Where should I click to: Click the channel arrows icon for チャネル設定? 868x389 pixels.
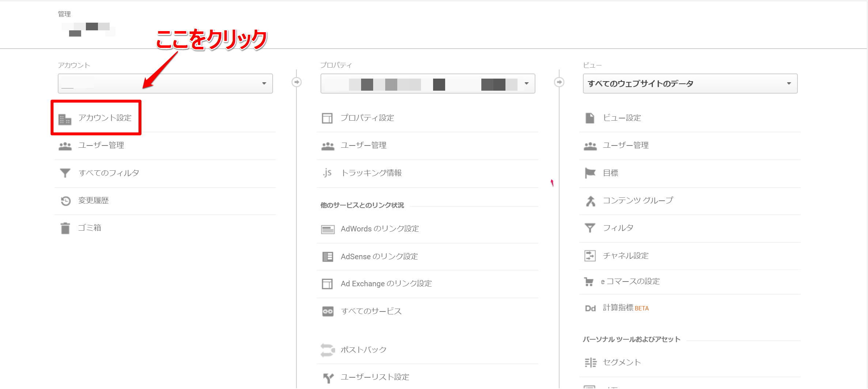point(590,256)
